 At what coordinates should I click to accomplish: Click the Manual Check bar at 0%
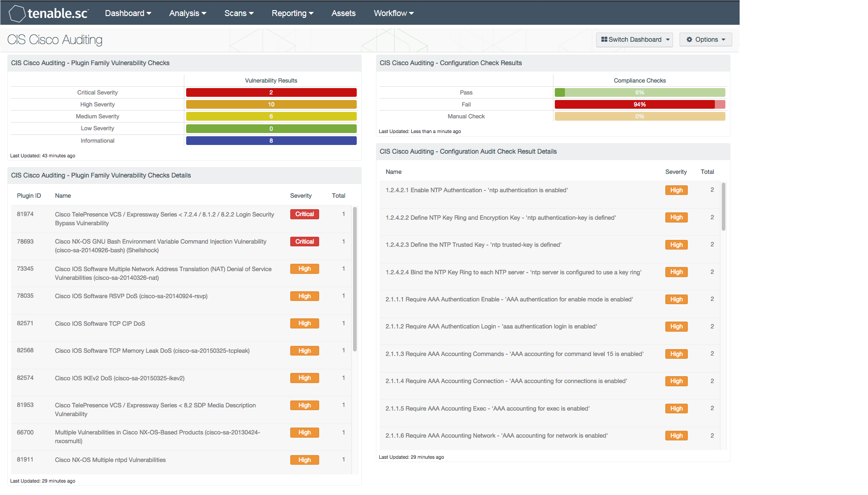pos(640,117)
